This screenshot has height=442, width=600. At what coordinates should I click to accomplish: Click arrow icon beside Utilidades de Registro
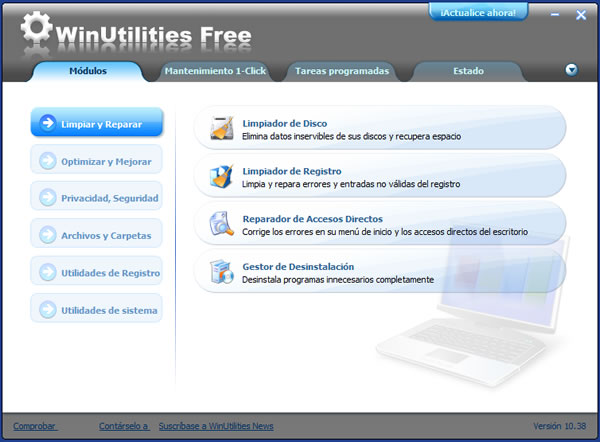(48, 272)
